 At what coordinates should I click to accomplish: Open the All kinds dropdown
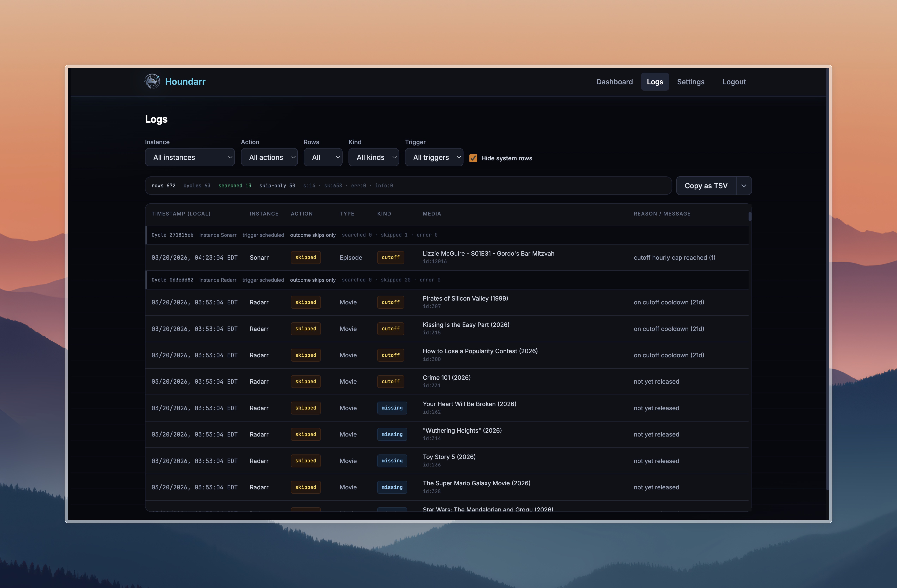373,157
